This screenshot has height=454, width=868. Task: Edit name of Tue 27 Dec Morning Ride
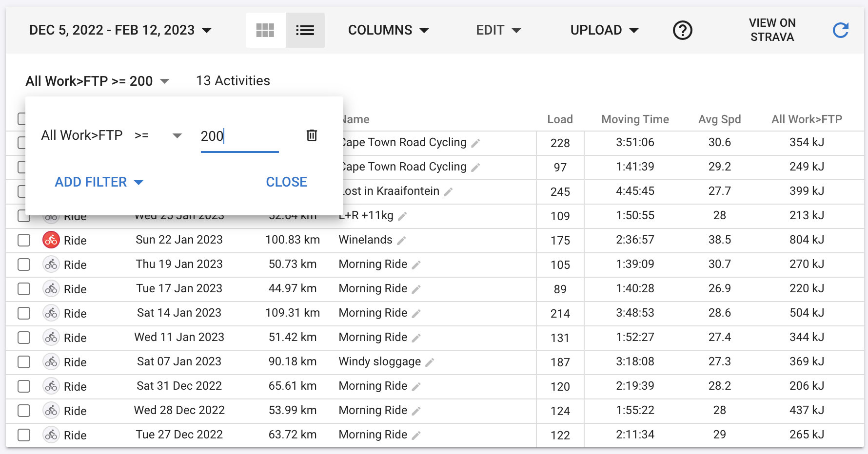point(416,435)
